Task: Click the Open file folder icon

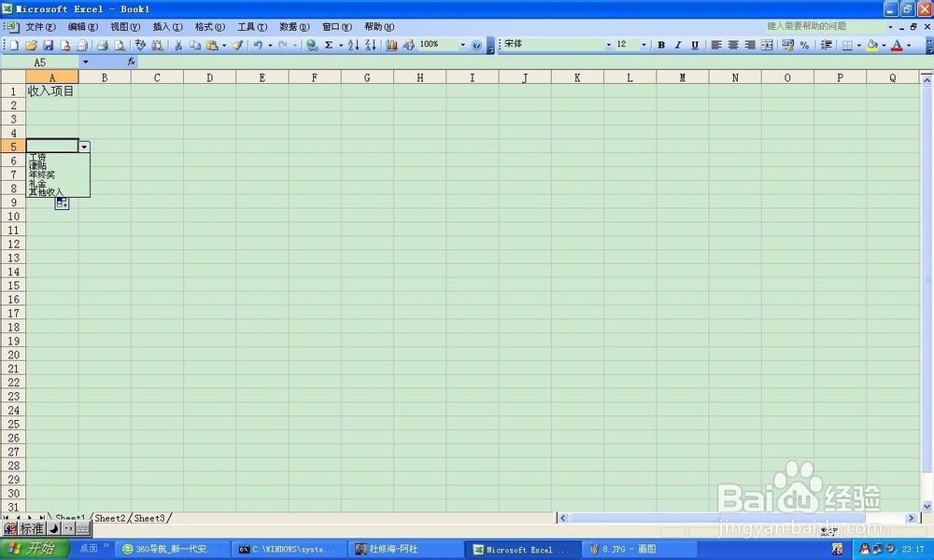Action: pos(31,45)
